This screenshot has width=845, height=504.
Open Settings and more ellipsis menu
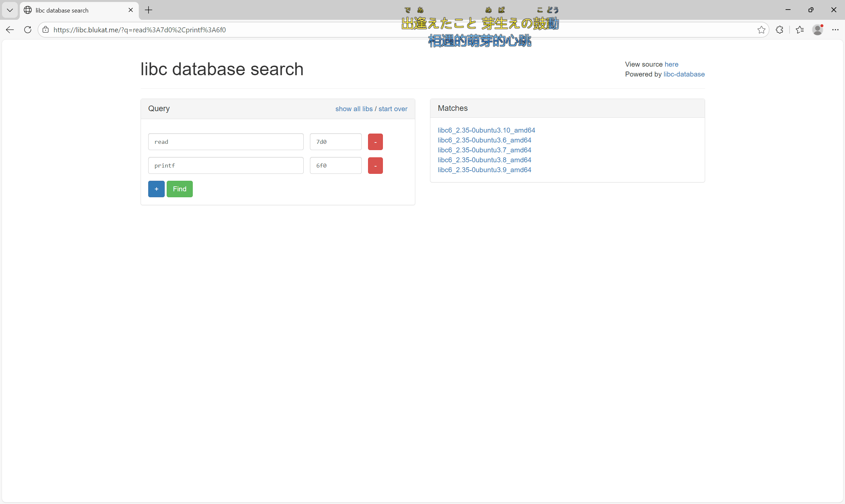835,30
